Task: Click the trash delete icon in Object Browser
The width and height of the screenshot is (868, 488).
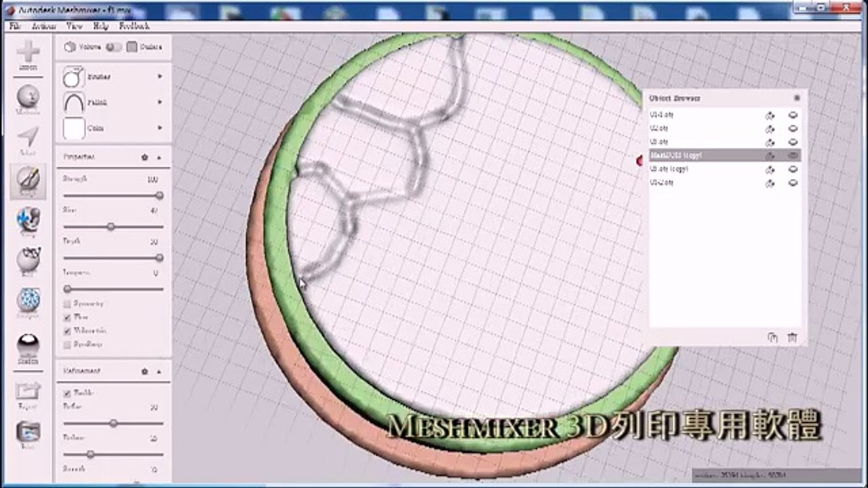Action: (792, 338)
